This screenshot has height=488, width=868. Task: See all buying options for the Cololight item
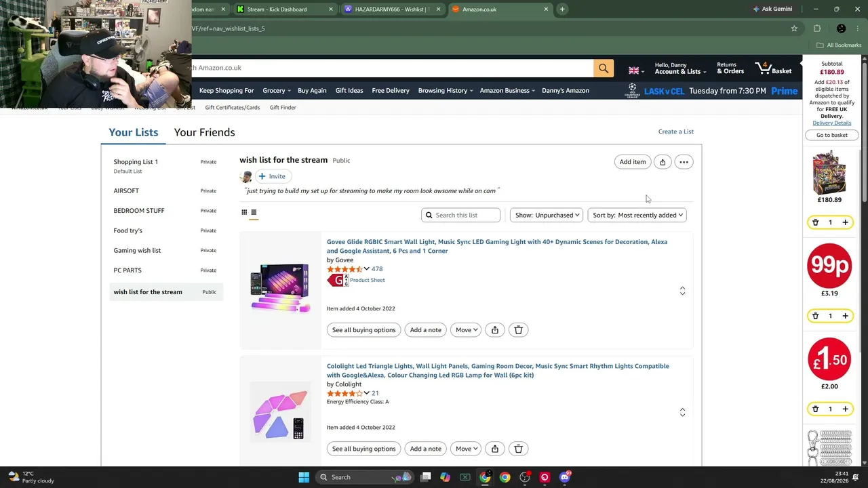pyautogui.click(x=364, y=449)
